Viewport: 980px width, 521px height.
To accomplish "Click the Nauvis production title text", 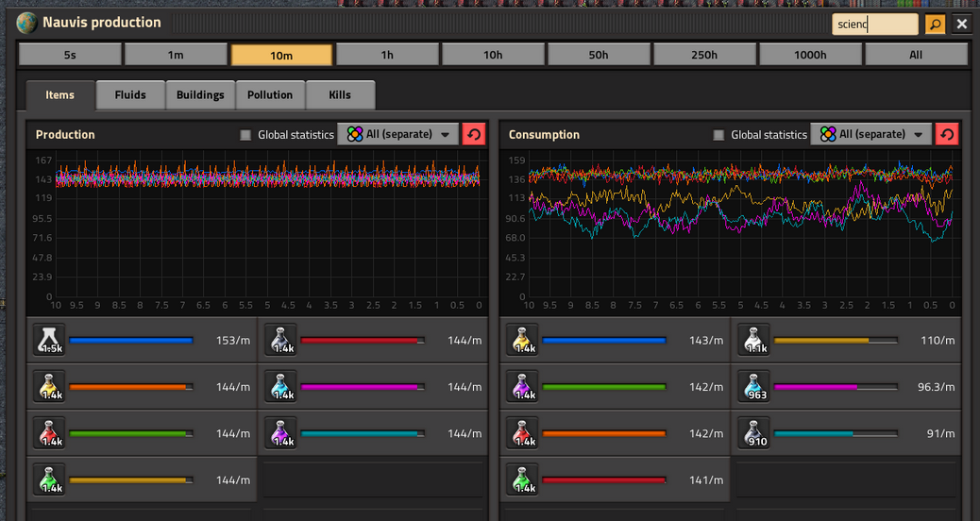I will tap(102, 23).
